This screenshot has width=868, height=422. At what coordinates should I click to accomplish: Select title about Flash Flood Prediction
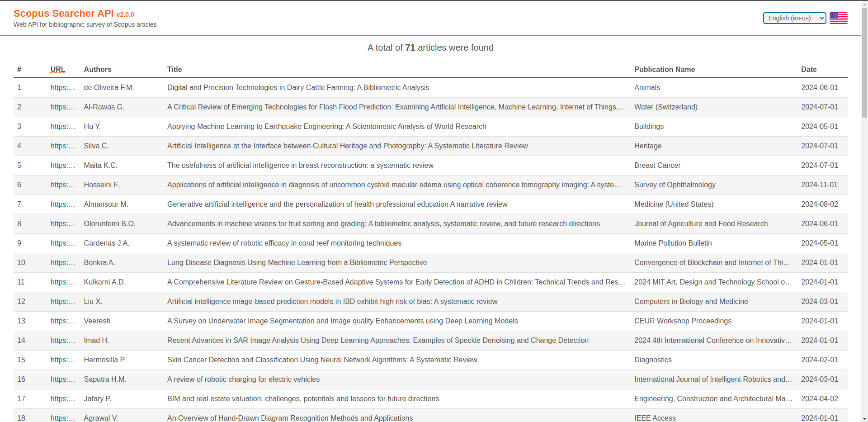(396, 107)
